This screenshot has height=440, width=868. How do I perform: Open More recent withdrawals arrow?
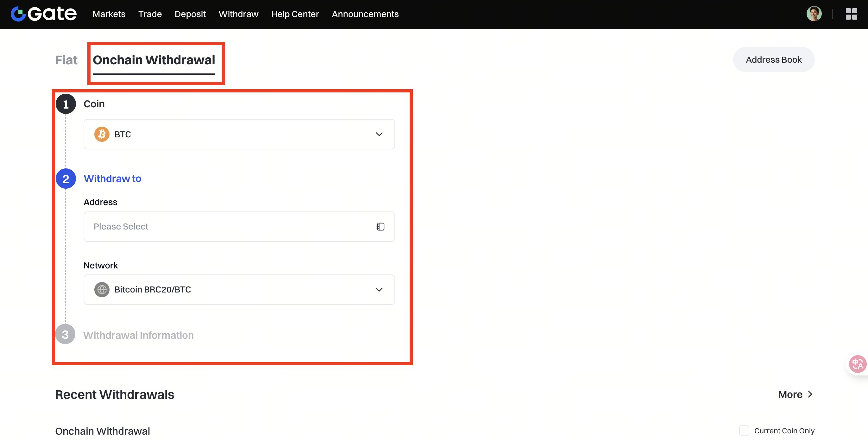point(810,394)
